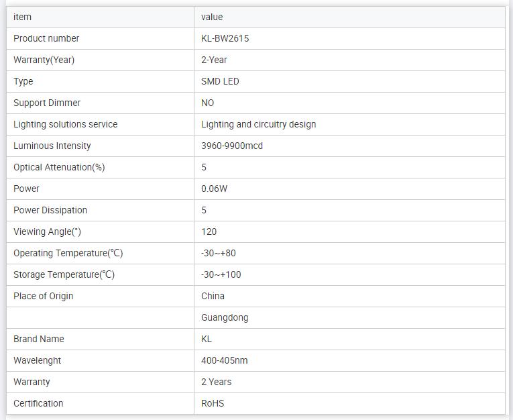Screen dimensions: 513x420
Task: Click the '2-Year' warranty value
Action: pyautogui.click(x=214, y=60)
